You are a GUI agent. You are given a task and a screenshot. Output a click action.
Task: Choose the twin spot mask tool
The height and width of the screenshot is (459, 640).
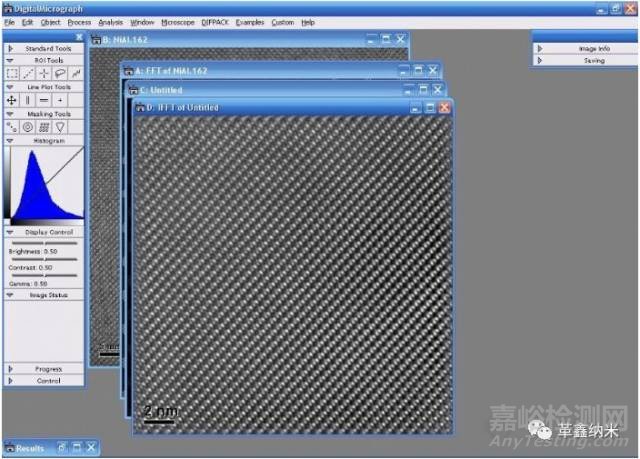click(x=12, y=127)
